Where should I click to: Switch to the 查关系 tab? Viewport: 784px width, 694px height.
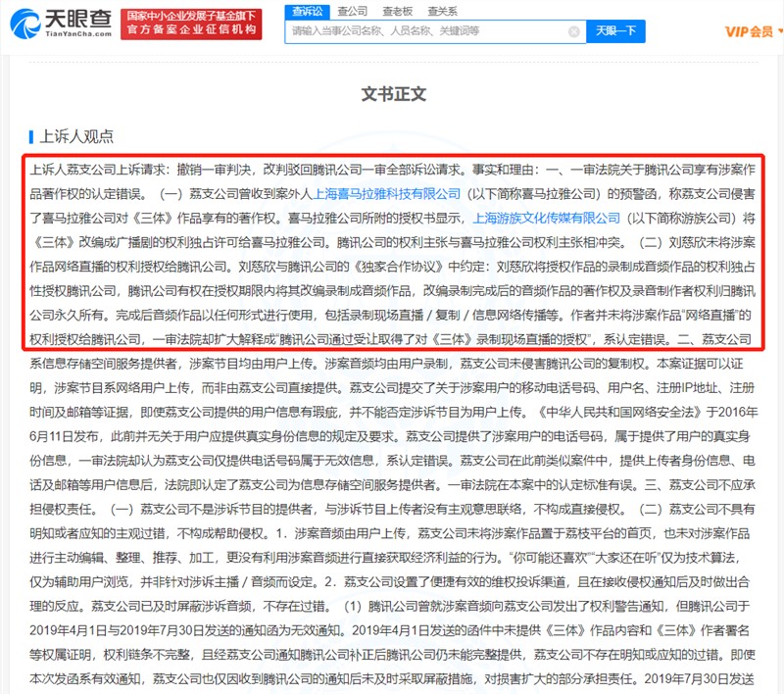443,11
